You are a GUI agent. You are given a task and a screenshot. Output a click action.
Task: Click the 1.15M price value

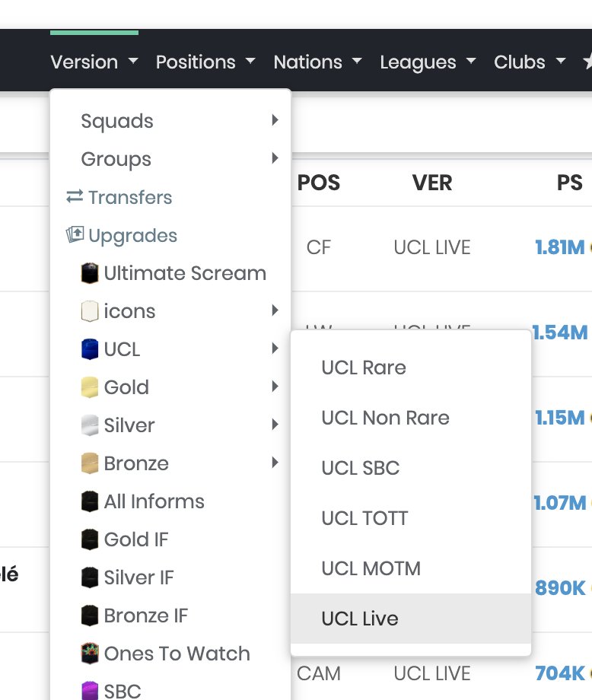tap(560, 418)
